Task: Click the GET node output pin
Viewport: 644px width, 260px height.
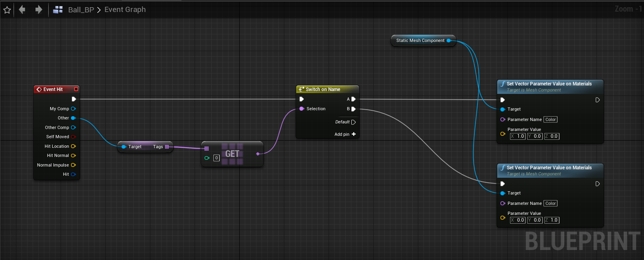Action: 258,154
